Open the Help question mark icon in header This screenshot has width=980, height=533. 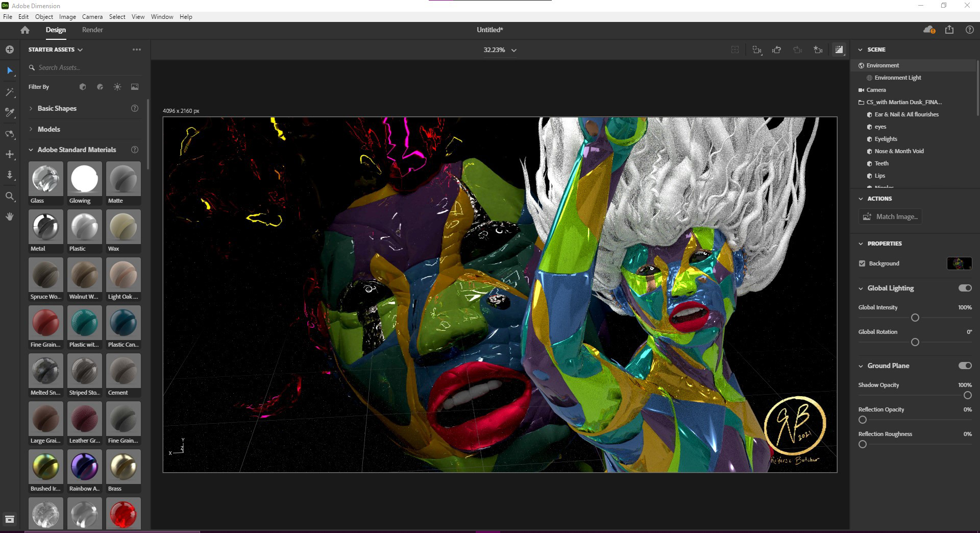[x=970, y=30]
